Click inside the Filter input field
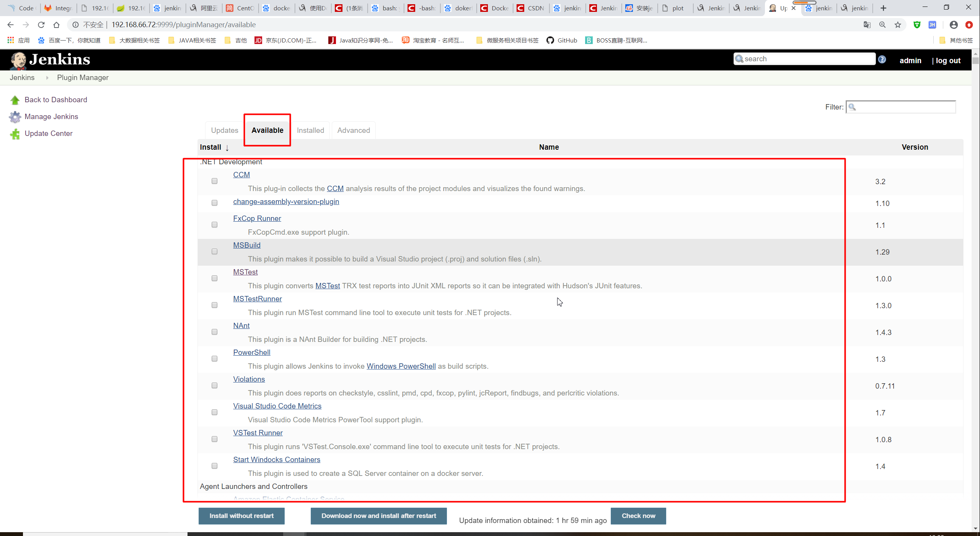The height and width of the screenshot is (536, 980). [x=900, y=107]
